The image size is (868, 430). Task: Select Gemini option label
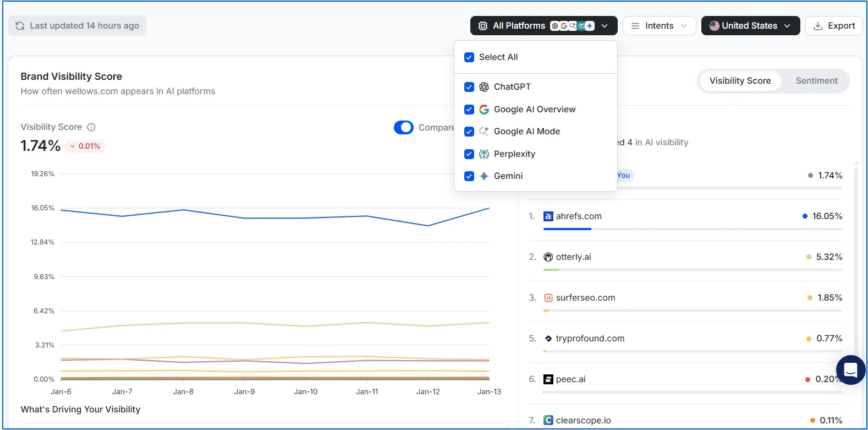coord(508,176)
